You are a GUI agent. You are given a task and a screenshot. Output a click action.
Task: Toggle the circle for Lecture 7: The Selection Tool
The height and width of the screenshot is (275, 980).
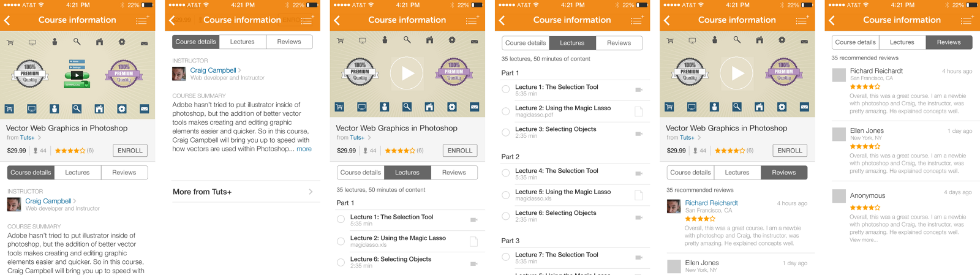[x=506, y=258]
